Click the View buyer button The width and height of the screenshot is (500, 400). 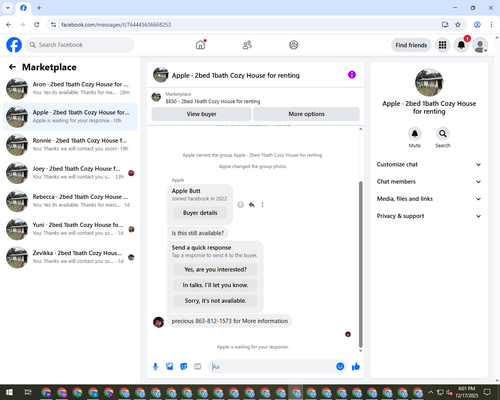pos(201,114)
